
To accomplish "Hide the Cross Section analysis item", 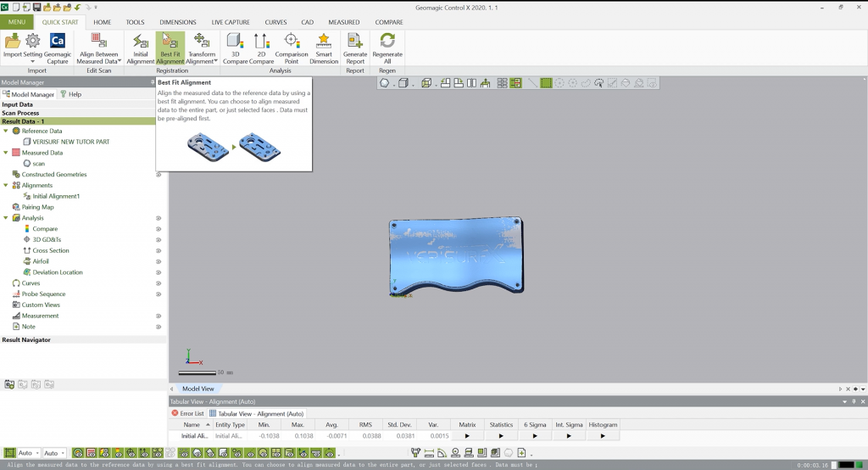I will 159,251.
